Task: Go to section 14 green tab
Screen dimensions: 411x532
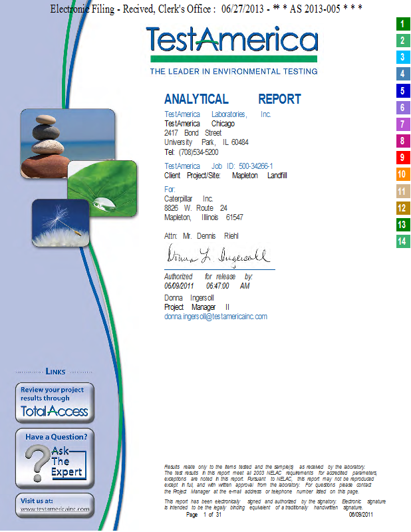Action: 403,241
